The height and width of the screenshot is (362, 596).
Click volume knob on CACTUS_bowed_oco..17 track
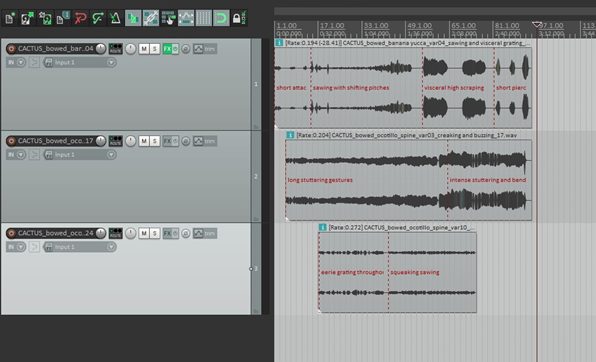(x=130, y=141)
